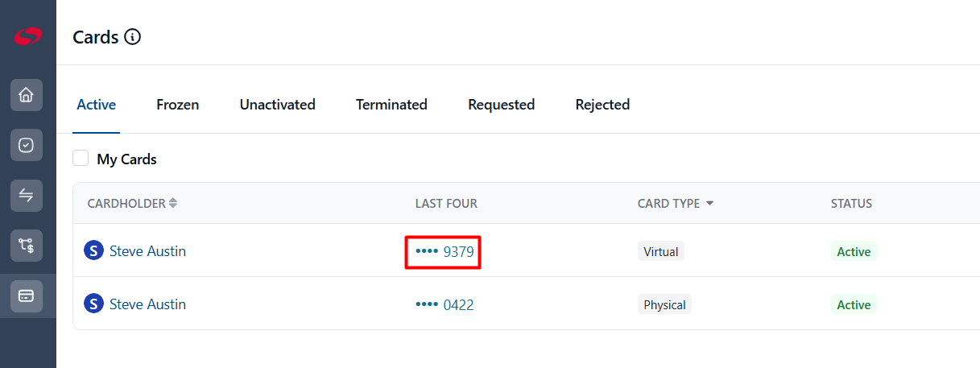Image resolution: width=980 pixels, height=368 pixels.
Task: Open the Card Type filter dropdown arrow
Action: [709, 204]
